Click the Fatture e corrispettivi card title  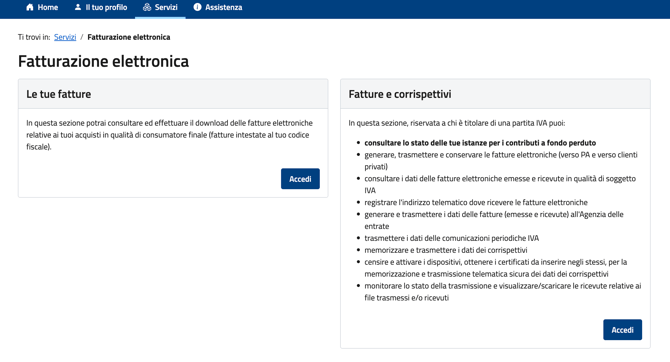[x=400, y=94]
